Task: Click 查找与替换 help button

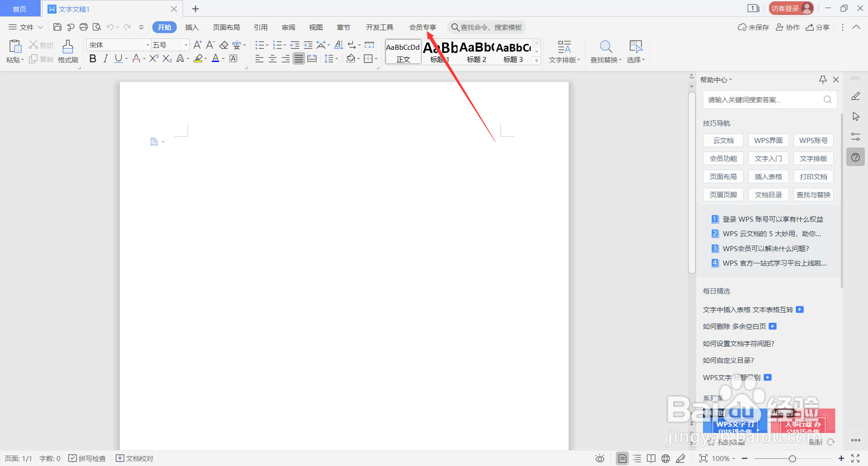Action: (x=813, y=195)
